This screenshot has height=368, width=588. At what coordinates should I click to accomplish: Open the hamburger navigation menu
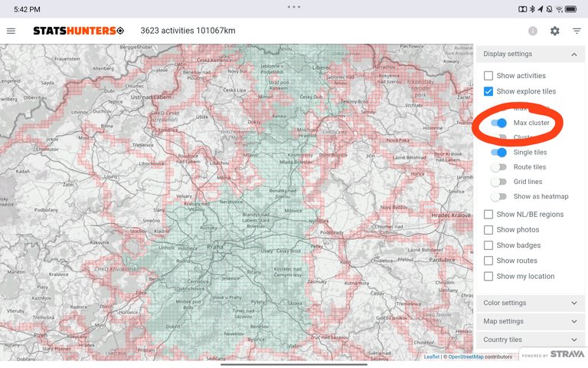coord(11,31)
